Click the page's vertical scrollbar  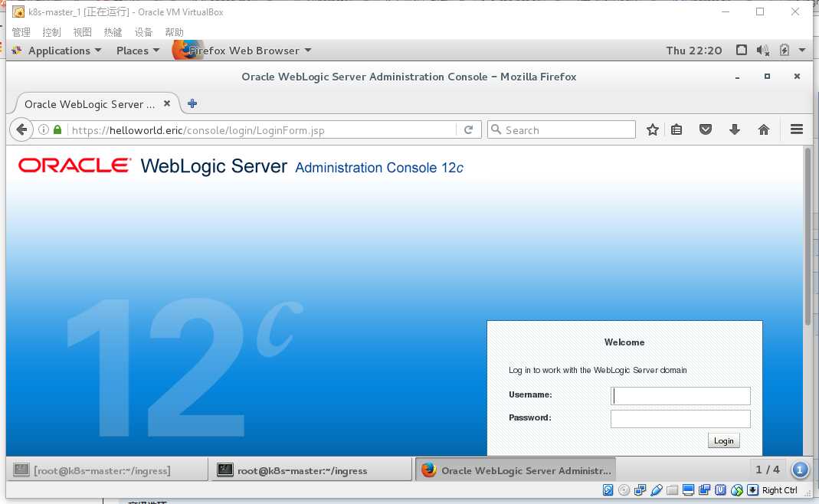pos(808,237)
